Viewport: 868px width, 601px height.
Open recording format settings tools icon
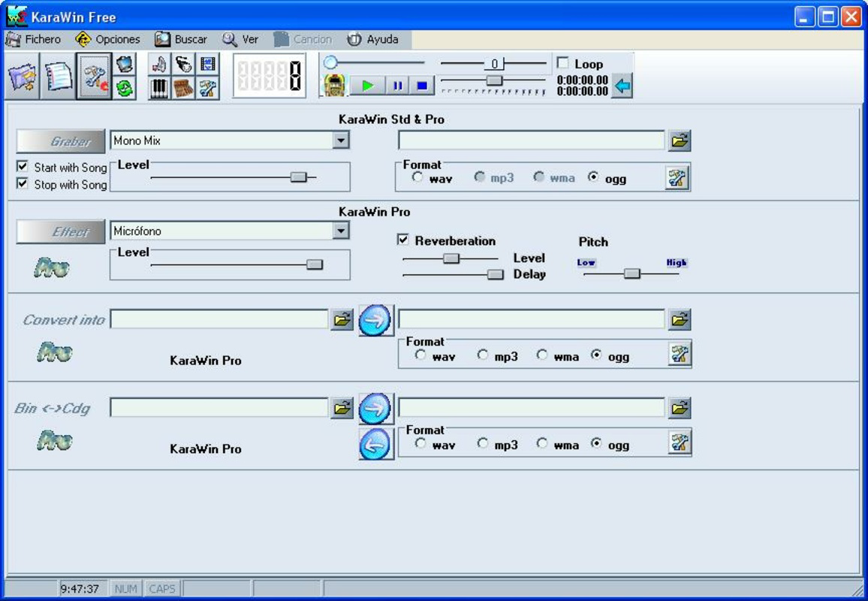(x=677, y=178)
